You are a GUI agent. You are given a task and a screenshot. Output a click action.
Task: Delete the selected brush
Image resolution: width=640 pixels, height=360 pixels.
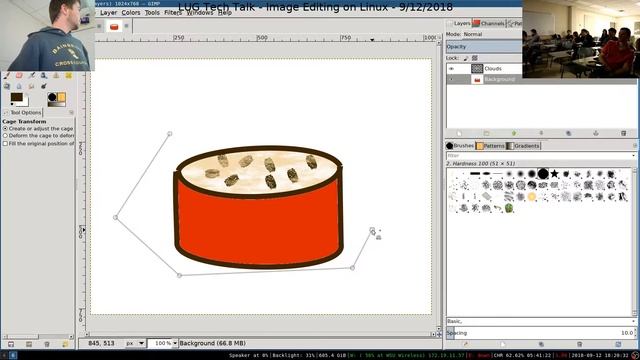coord(580,344)
